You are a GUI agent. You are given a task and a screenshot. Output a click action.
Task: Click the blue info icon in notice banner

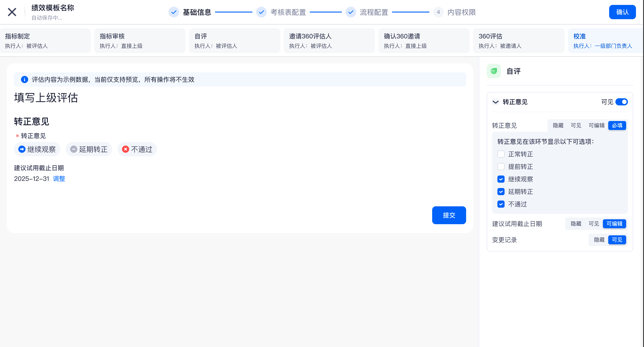24,79
